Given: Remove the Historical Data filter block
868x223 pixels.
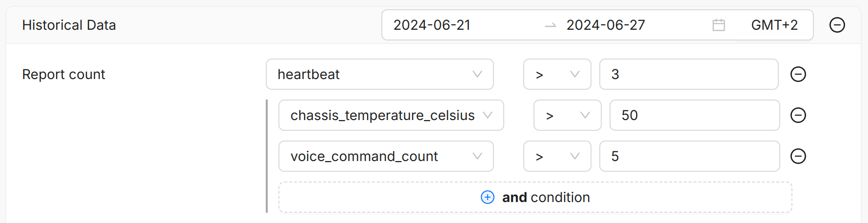Looking at the screenshot, I should tap(837, 25).
